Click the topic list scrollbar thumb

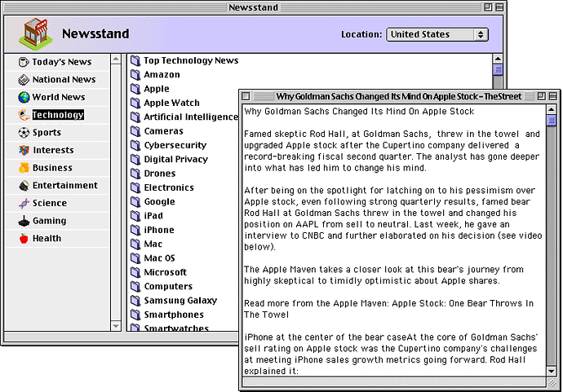point(499,70)
